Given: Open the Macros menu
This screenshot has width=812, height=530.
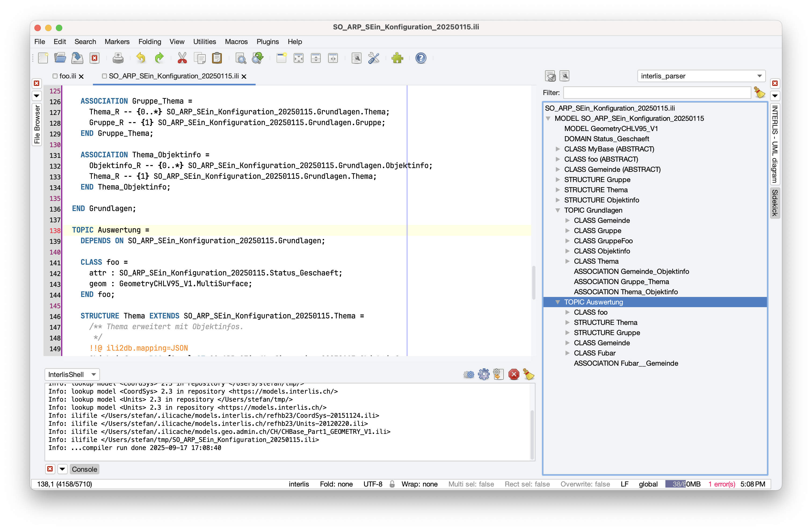Looking at the screenshot, I should click(x=236, y=42).
